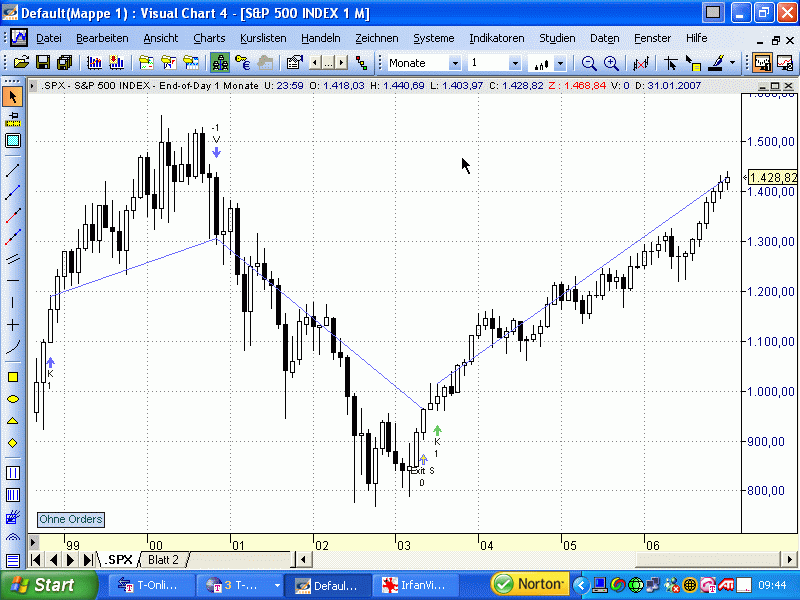
Task: Select the yellow ellipse shape tool
Action: (13, 399)
